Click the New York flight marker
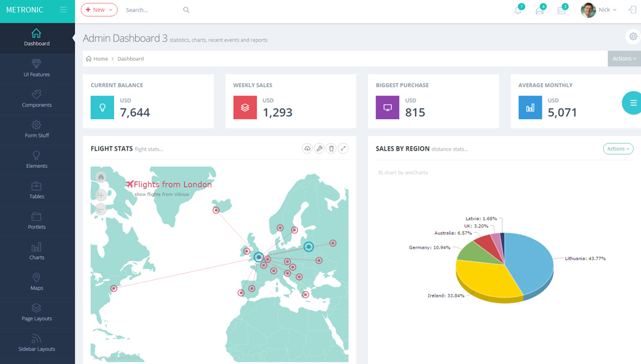641x364 pixels. tap(114, 288)
